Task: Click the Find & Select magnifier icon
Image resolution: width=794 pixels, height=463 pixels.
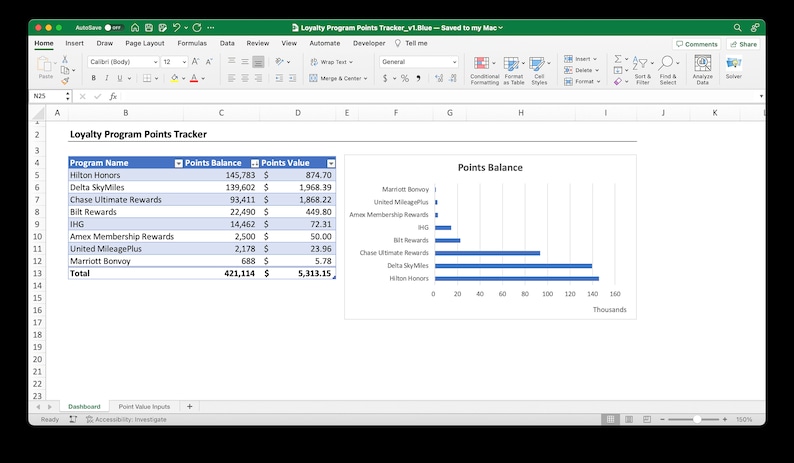Action: 666,63
